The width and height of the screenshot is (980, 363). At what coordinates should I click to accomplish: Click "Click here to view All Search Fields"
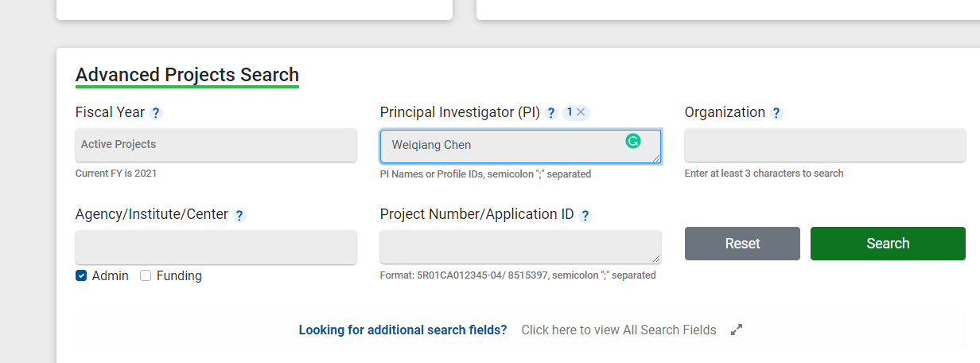[618, 330]
